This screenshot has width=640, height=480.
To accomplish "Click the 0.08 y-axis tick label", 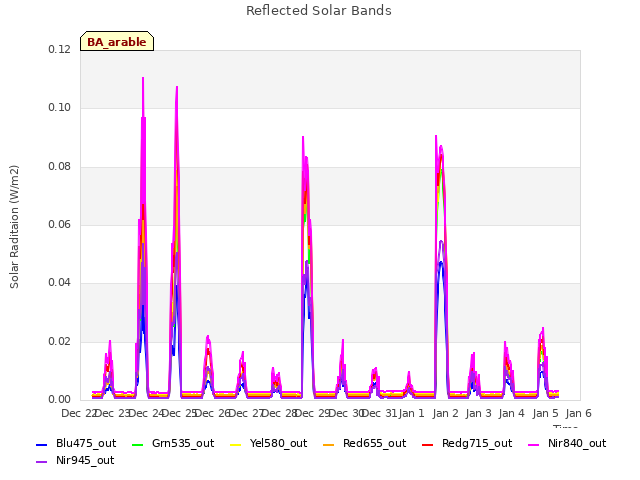I will pyautogui.click(x=60, y=167).
